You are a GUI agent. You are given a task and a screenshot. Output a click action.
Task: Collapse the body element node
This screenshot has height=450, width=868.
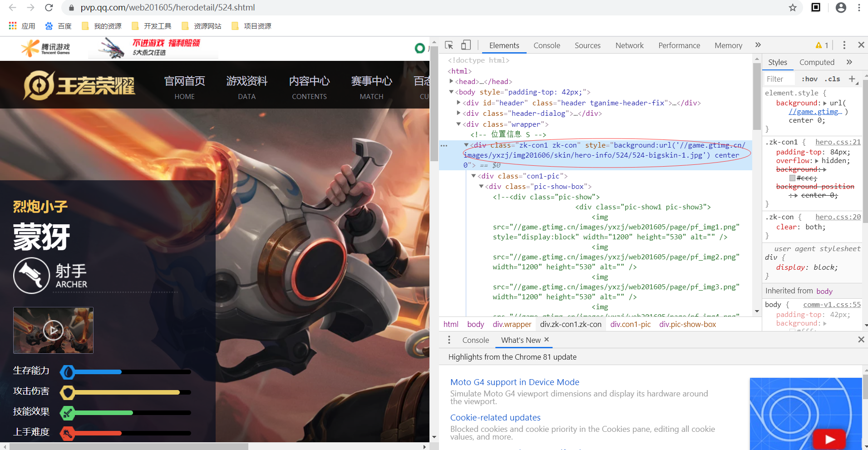(x=451, y=92)
